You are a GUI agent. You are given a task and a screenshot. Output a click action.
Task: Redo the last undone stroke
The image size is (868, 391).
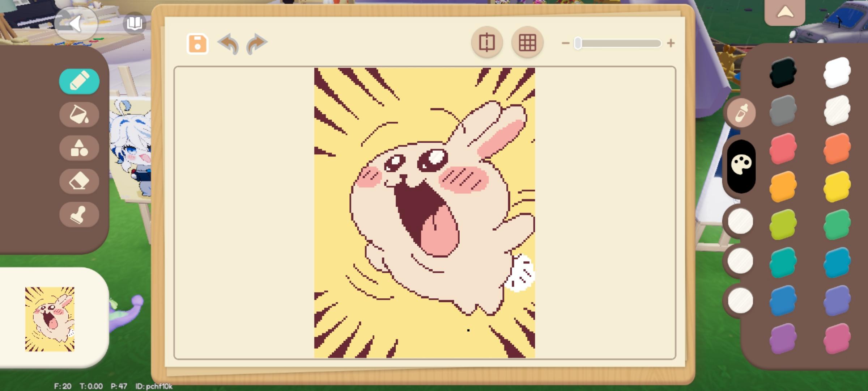pyautogui.click(x=256, y=44)
